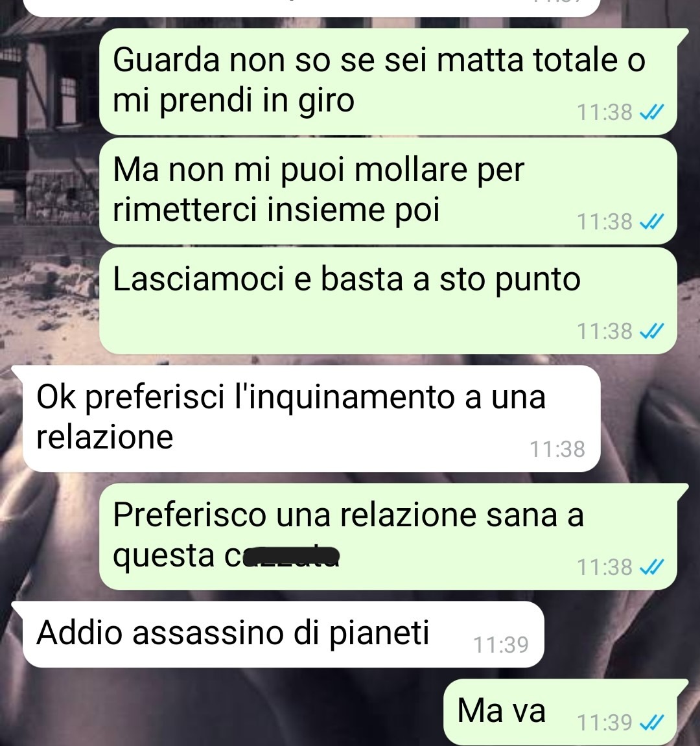Click the blue read-receipt checkmarks on 'Guarda non so' message
The image size is (700, 746).
tap(651, 112)
